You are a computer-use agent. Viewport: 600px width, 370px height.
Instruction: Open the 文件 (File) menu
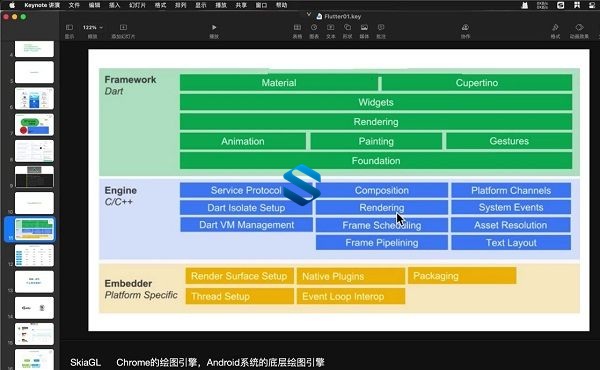click(74, 5)
